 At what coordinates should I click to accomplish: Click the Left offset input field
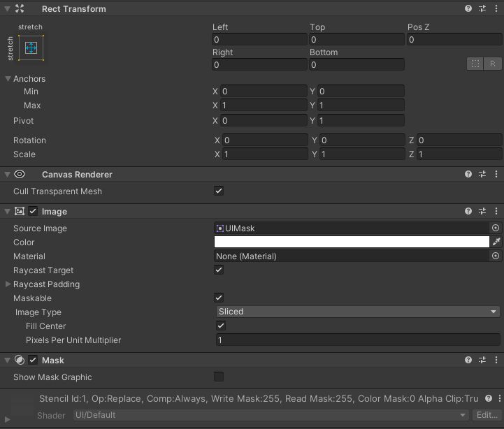[x=259, y=40]
